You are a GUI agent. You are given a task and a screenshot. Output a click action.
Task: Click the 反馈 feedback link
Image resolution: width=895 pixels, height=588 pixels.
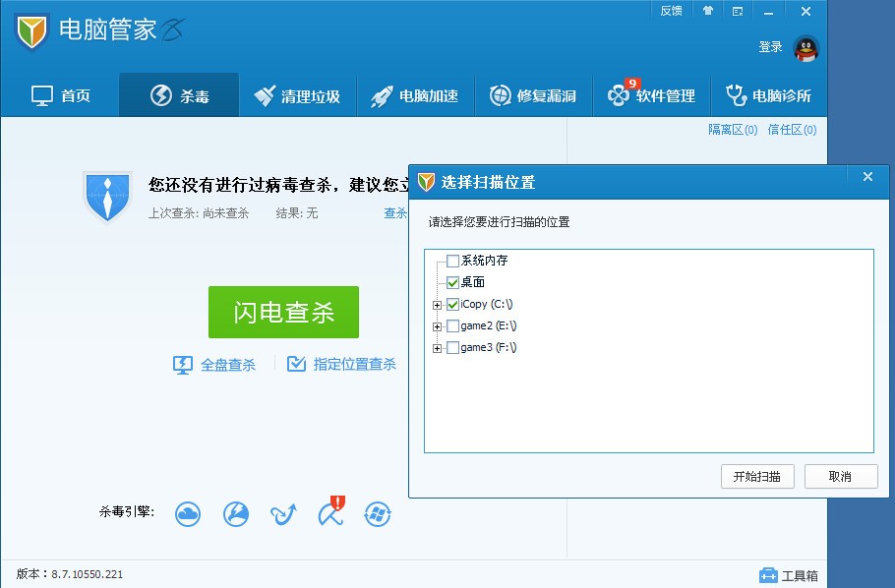coord(671,11)
